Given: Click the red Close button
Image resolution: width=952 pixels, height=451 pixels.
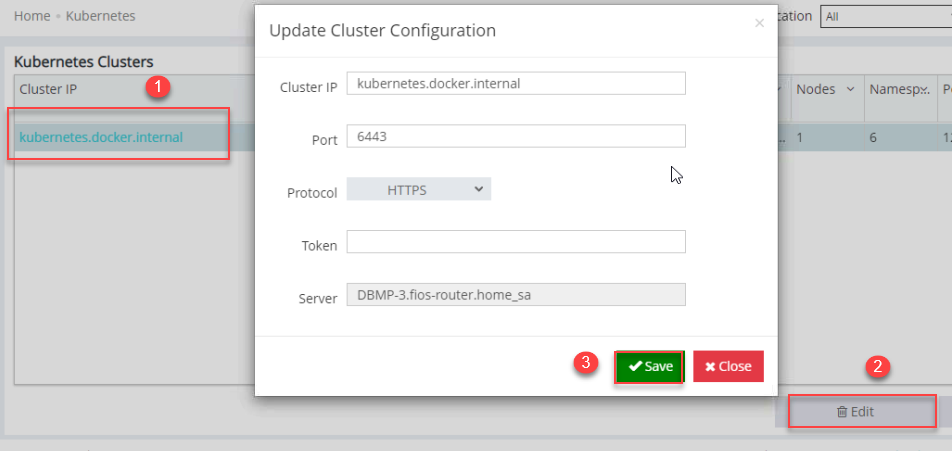Looking at the screenshot, I should point(728,367).
